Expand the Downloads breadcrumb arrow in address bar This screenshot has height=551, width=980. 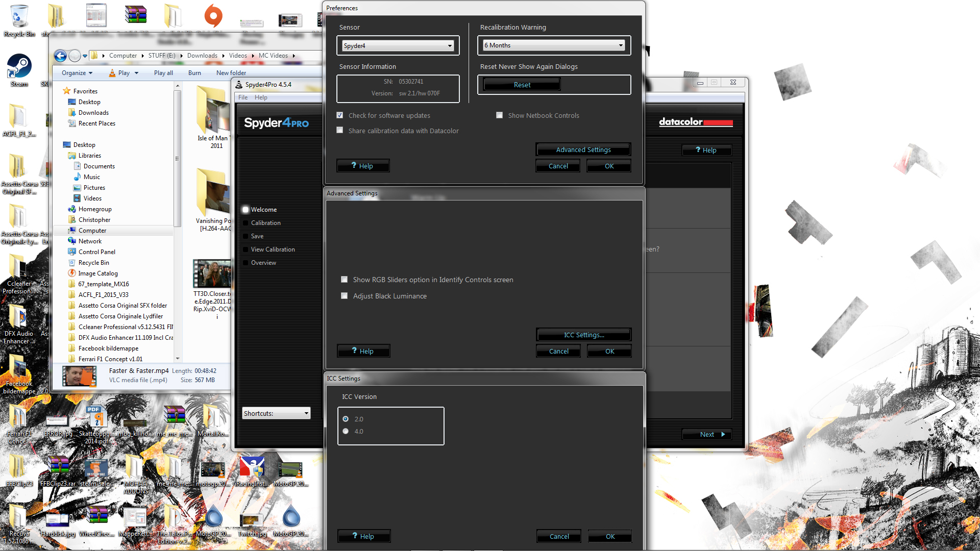click(223, 56)
